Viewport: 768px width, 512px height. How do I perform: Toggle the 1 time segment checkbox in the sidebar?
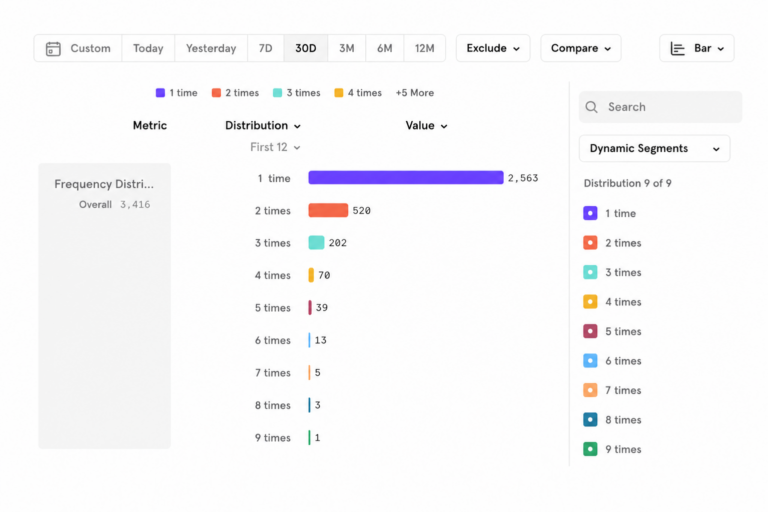tap(590, 213)
